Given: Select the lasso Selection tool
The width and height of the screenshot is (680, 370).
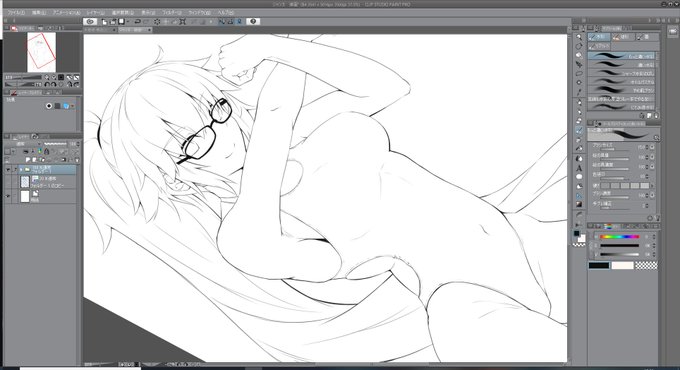Looking at the screenshot, I should click(579, 74).
